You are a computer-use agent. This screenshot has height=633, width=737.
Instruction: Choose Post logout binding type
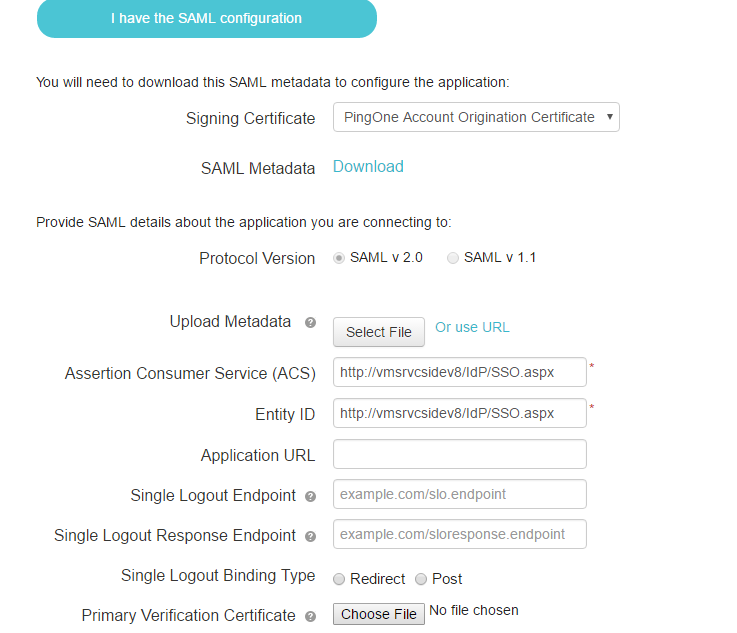(x=421, y=579)
